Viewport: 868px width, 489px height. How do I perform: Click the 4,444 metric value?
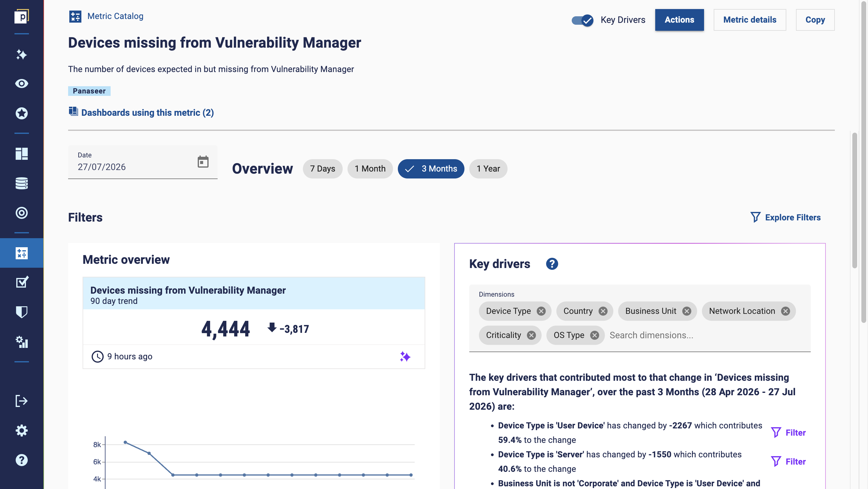point(225,329)
